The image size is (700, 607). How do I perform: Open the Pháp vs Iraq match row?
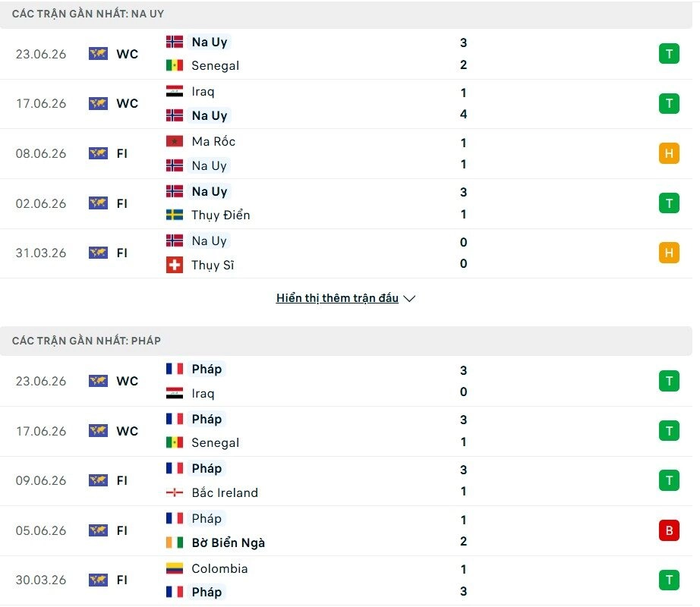[x=346, y=382]
